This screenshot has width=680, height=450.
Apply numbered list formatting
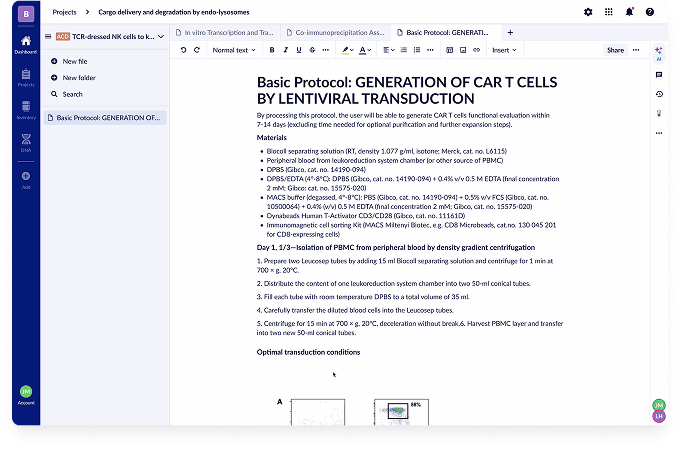click(x=403, y=50)
